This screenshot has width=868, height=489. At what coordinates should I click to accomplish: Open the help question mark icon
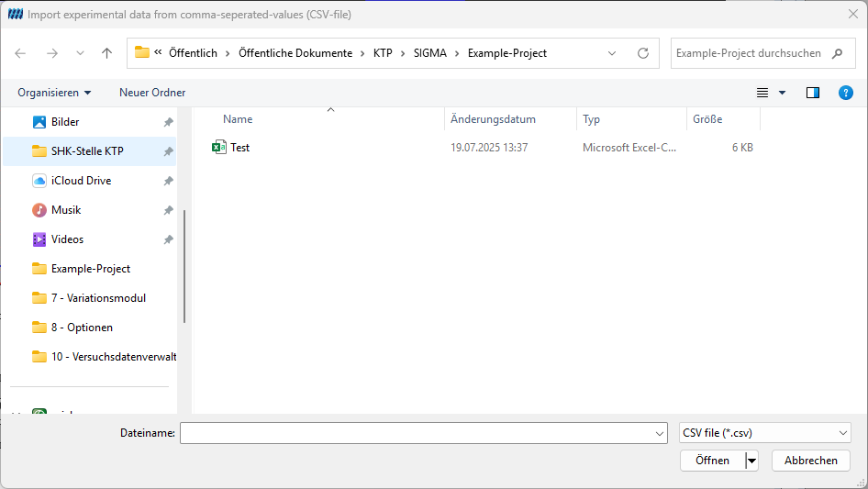coord(845,93)
